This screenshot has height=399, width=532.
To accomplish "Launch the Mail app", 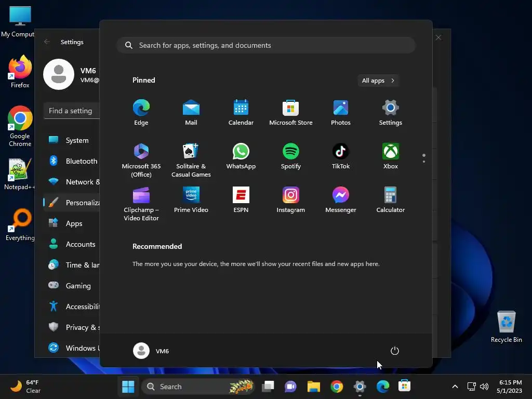I will 191,112.
